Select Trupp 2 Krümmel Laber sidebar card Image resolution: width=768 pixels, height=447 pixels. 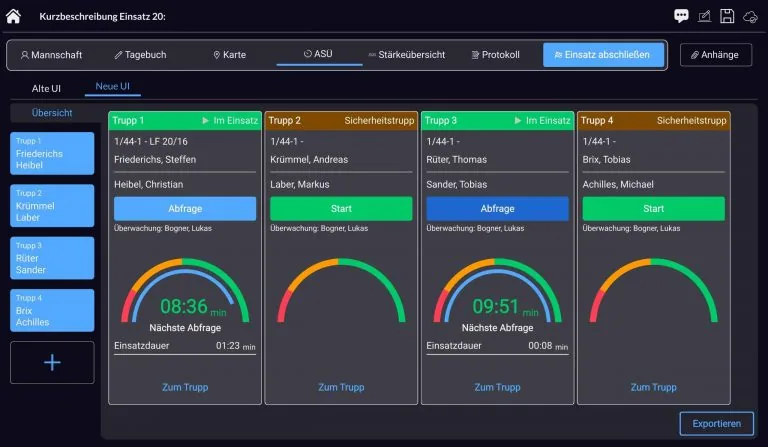coord(52,206)
